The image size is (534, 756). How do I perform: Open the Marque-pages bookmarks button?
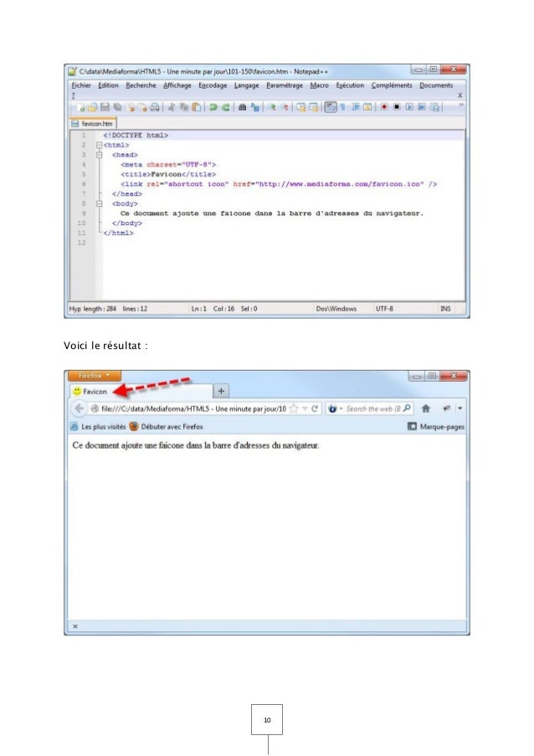[436, 427]
